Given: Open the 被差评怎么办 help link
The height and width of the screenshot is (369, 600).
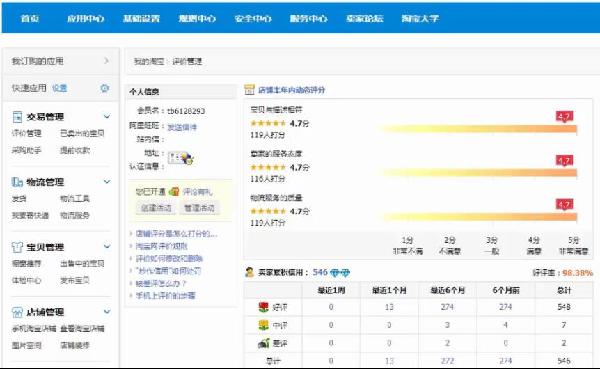Looking at the screenshot, I should click(161, 283).
